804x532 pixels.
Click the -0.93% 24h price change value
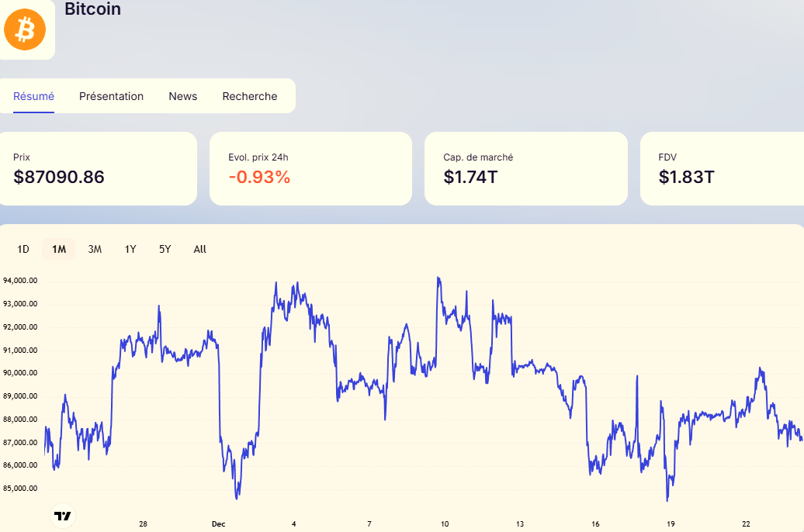(x=259, y=177)
